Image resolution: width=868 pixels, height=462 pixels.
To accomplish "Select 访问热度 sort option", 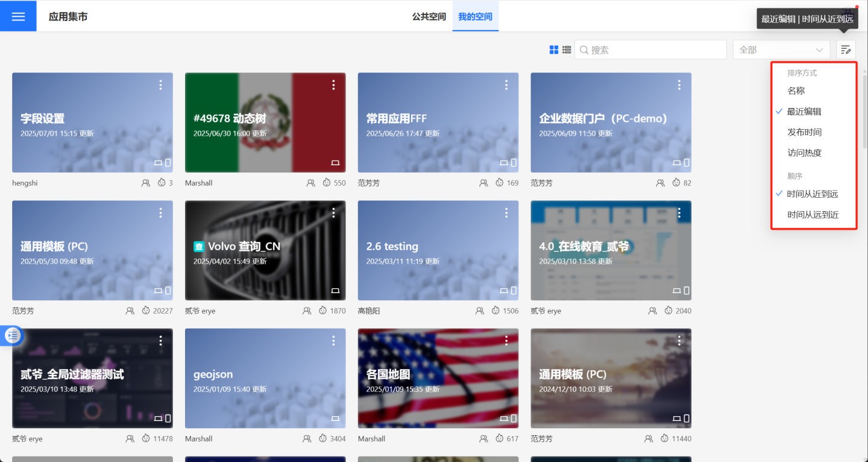I will [x=804, y=153].
